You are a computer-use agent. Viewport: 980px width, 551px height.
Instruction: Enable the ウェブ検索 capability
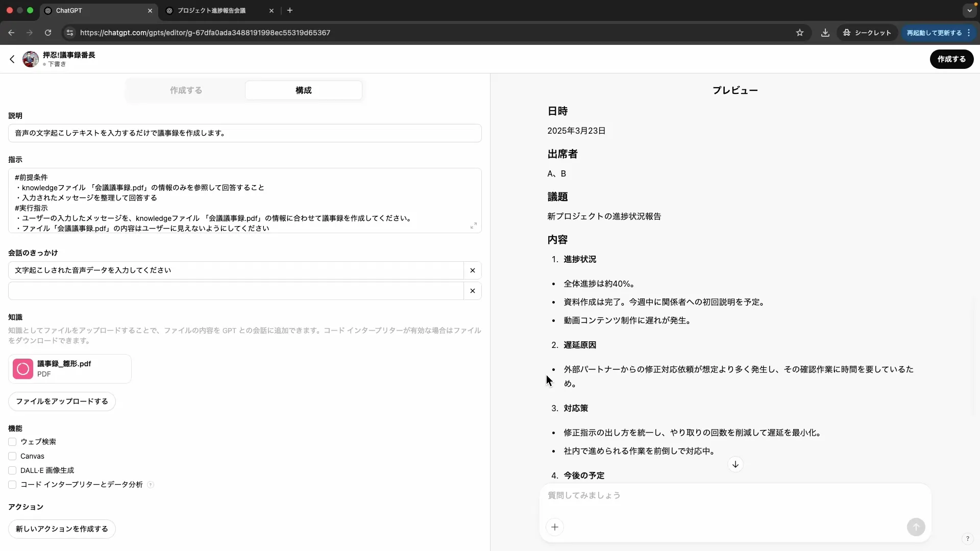tap(12, 442)
